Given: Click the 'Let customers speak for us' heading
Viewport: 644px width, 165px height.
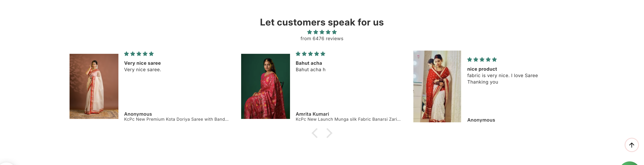Looking at the screenshot, I should pyautogui.click(x=322, y=22).
